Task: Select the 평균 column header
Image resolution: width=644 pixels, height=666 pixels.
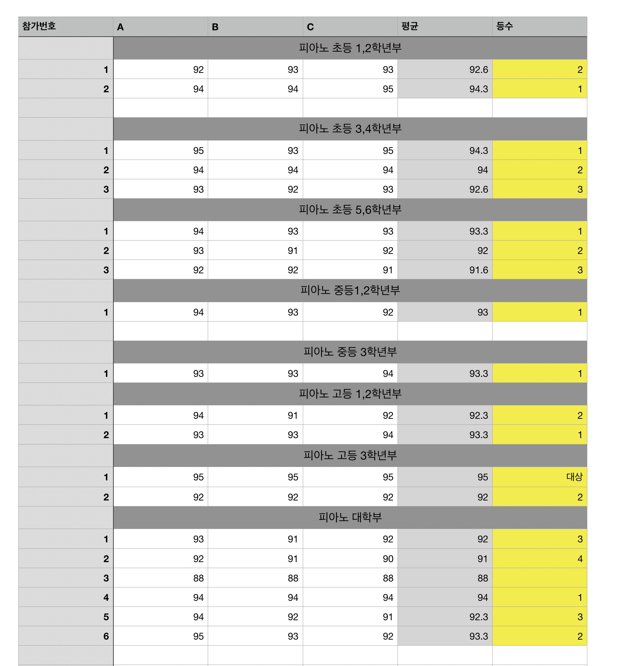Action: pyautogui.click(x=445, y=26)
